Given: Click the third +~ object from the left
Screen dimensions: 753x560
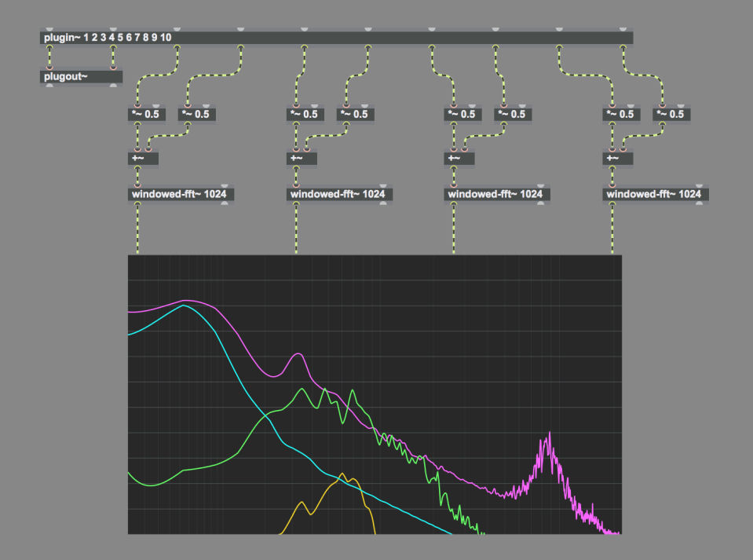Looking at the screenshot, I should point(459,159).
